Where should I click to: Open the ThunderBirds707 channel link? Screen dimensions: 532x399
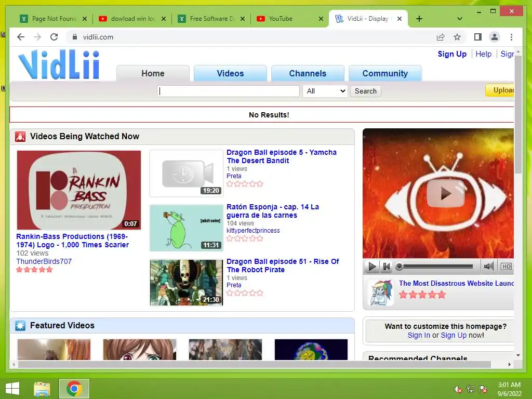[x=44, y=261]
